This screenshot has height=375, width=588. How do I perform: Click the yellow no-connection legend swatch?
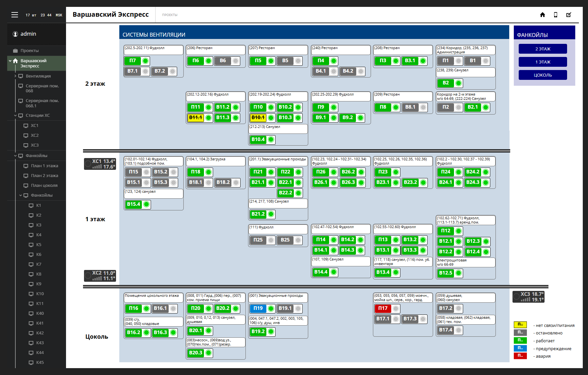tap(520, 325)
